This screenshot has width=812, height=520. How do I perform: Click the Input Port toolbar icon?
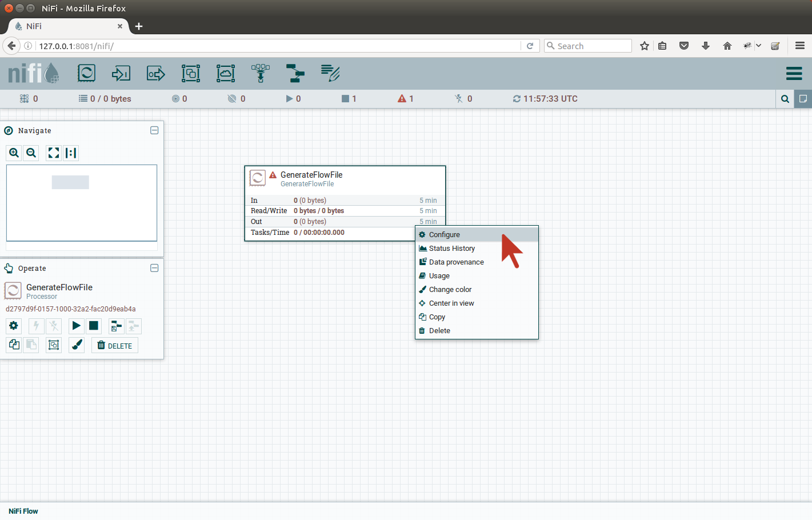(121, 73)
